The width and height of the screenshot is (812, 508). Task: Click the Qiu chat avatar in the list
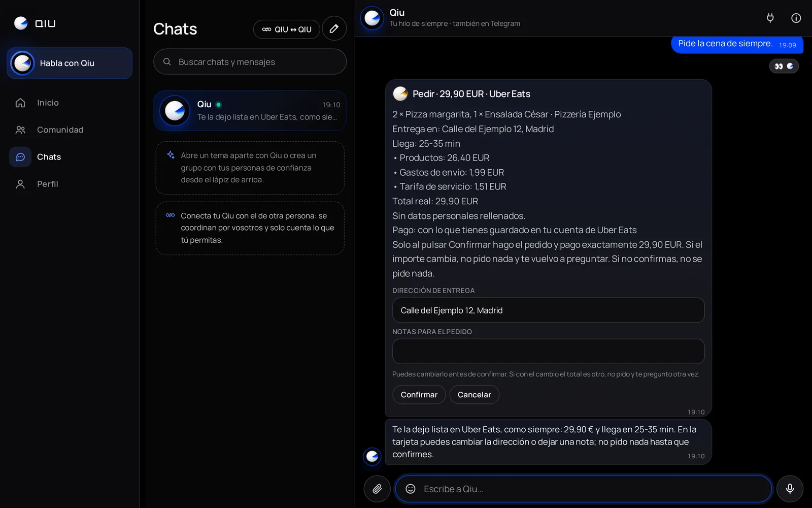click(175, 111)
